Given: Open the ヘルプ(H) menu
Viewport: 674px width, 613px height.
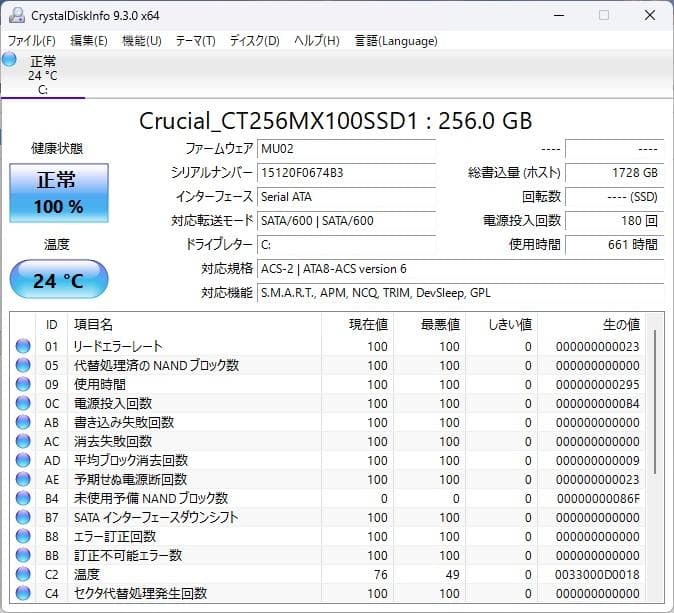Looking at the screenshot, I should pyautogui.click(x=317, y=41).
